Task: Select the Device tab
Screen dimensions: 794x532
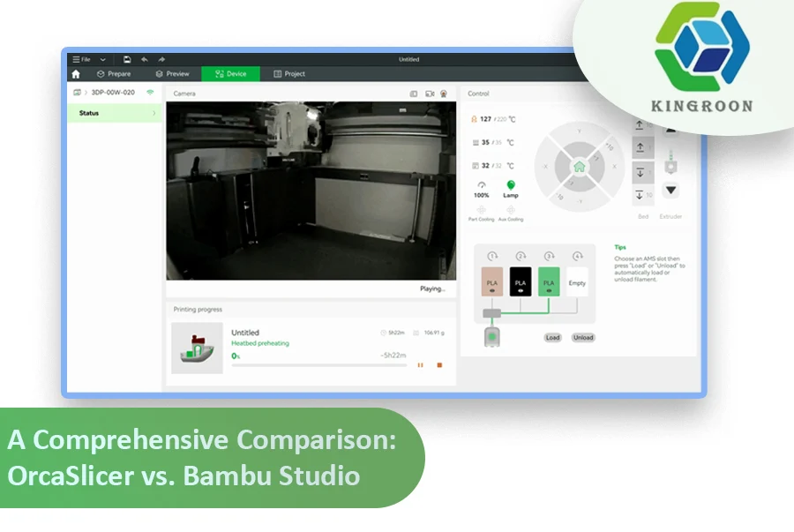Action: pyautogui.click(x=231, y=74)
